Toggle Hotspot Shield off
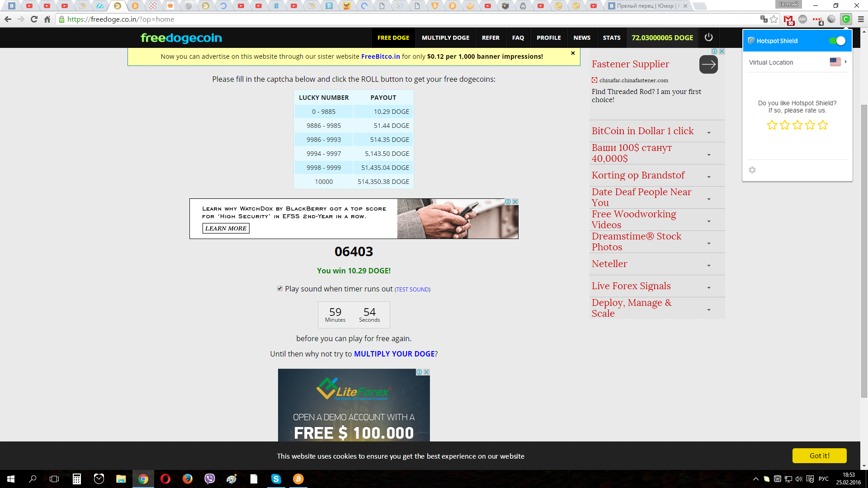This screenshot has width=868, height=488. coord(837,41)
